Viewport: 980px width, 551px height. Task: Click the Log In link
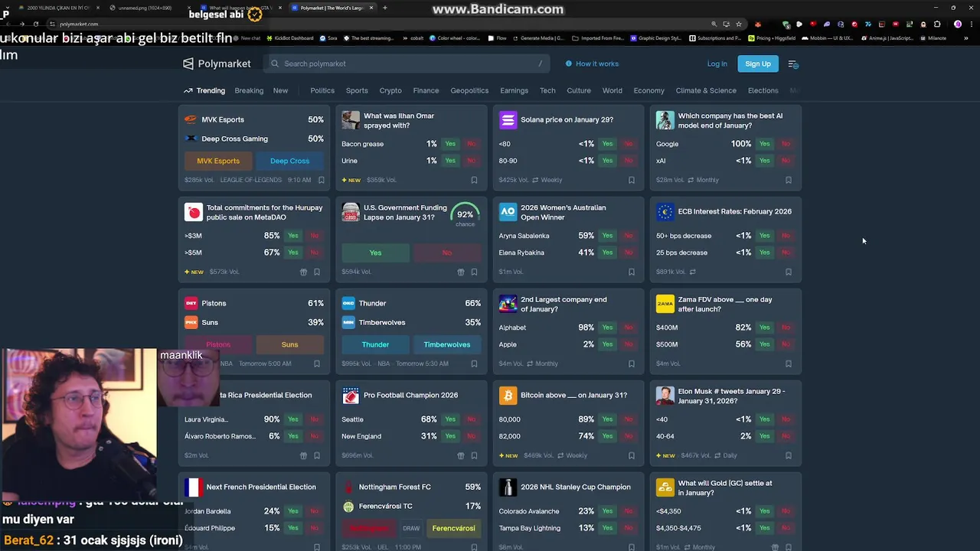coord(717,64)
